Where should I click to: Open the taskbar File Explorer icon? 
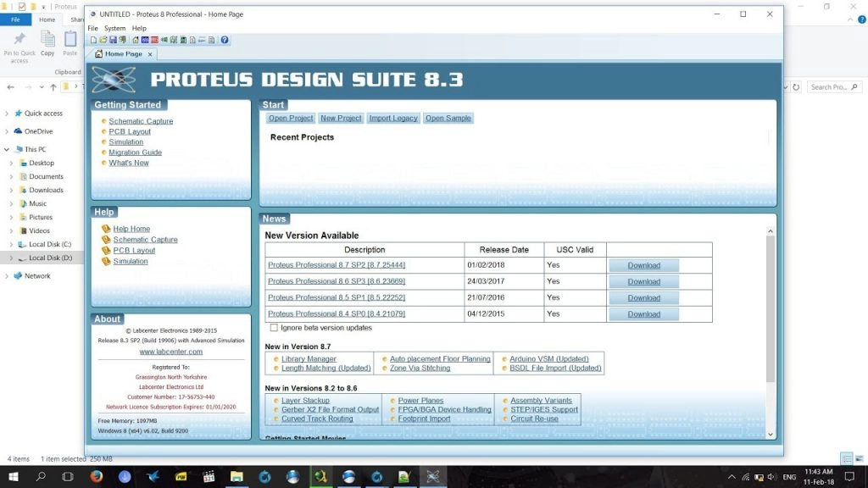click(x=237, y=476)
